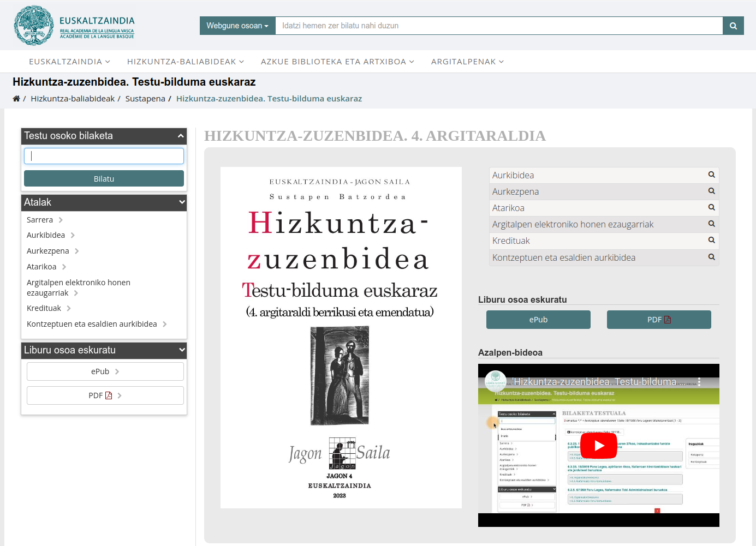Viewport: 756px width, 546px height.
Task: Open Atarikoa in the main contents table
Action: click(508, 208)
